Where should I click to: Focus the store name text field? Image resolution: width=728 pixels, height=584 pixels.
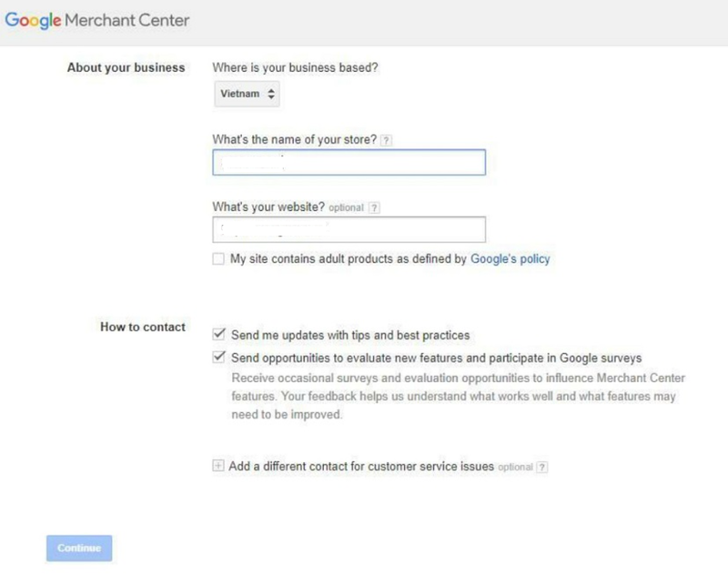tap(349, 162)
